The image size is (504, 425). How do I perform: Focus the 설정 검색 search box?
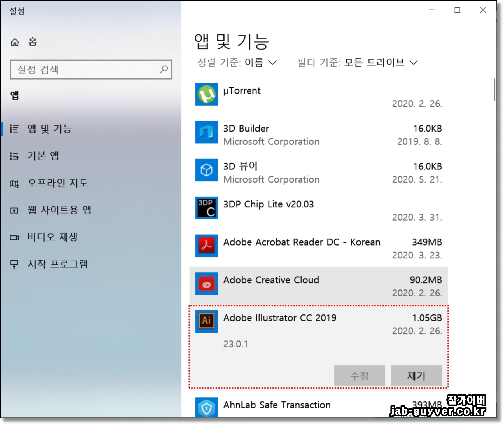click(x=91, y=69)
